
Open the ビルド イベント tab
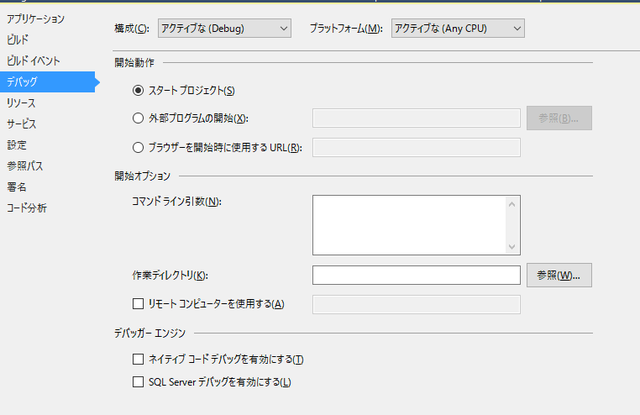33,61
